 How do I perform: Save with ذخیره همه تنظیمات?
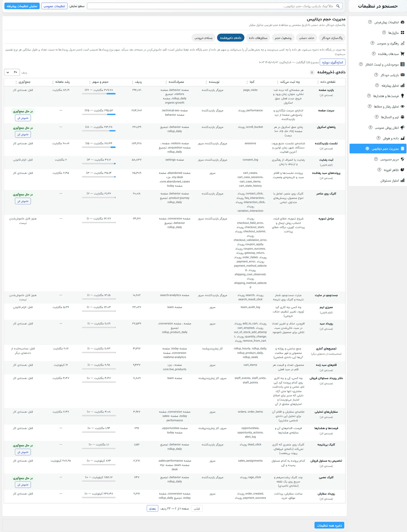(x=329, y=525)
